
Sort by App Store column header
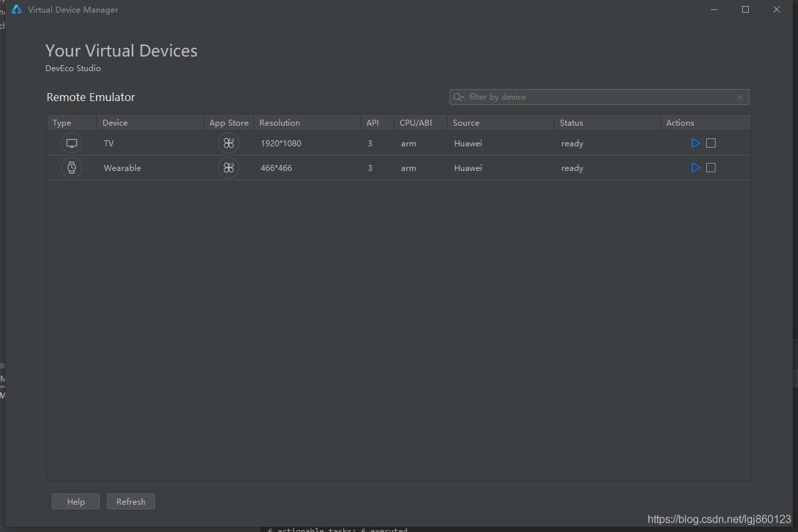click(x=229, y=122)
